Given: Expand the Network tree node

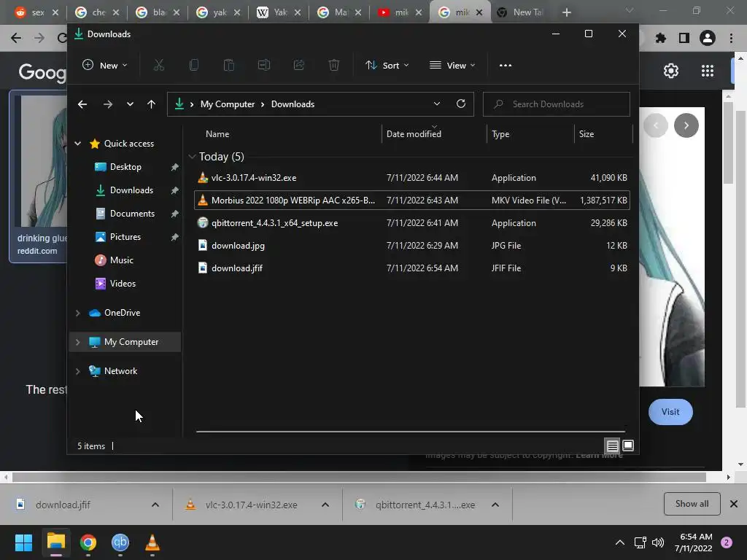Looking at the screenshot, I should pos(77,371).
